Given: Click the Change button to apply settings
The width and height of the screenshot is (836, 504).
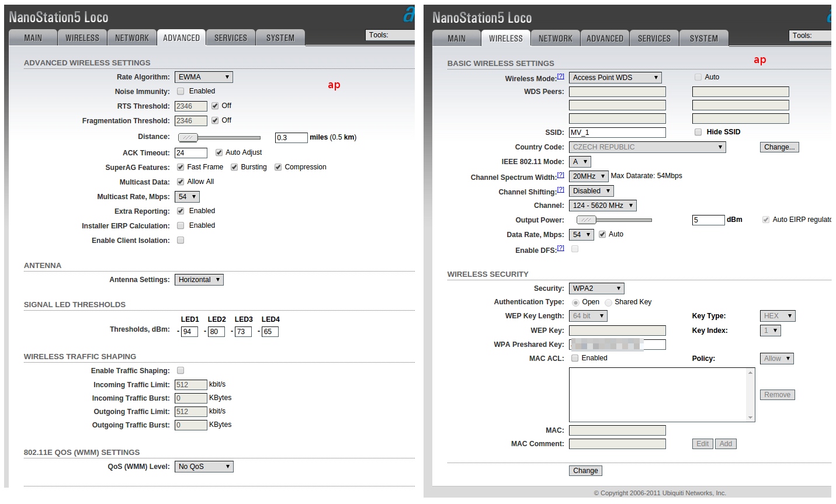Looking at the screenshot, I should 585,471.
